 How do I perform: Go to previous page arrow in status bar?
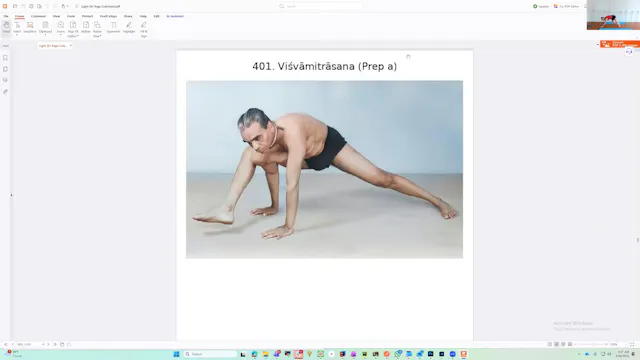click(13, 344)
